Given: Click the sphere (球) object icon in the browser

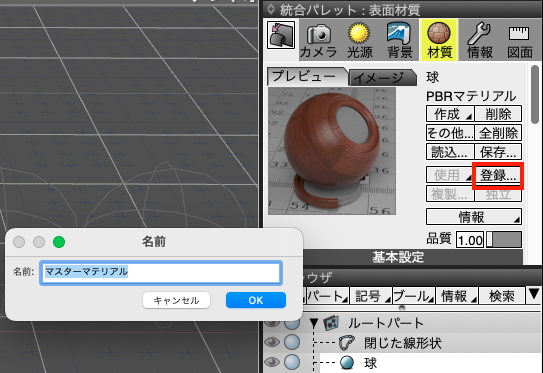Looking at the screenshot, I should pyautogui.click(x=347, y=362).
